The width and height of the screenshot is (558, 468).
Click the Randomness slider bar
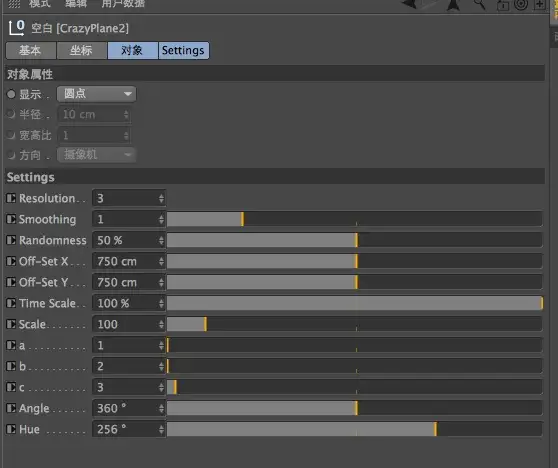pyautogui.click(x=354, y=240)
